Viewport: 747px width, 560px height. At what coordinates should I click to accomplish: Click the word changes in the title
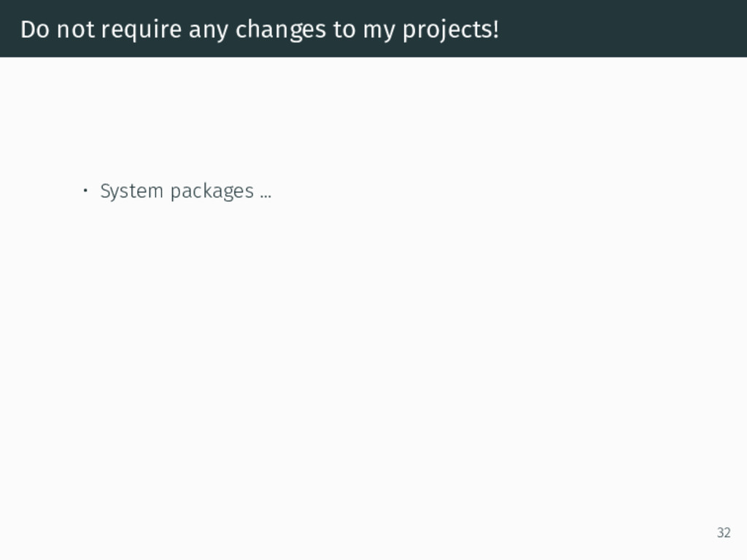click(281, 31)
